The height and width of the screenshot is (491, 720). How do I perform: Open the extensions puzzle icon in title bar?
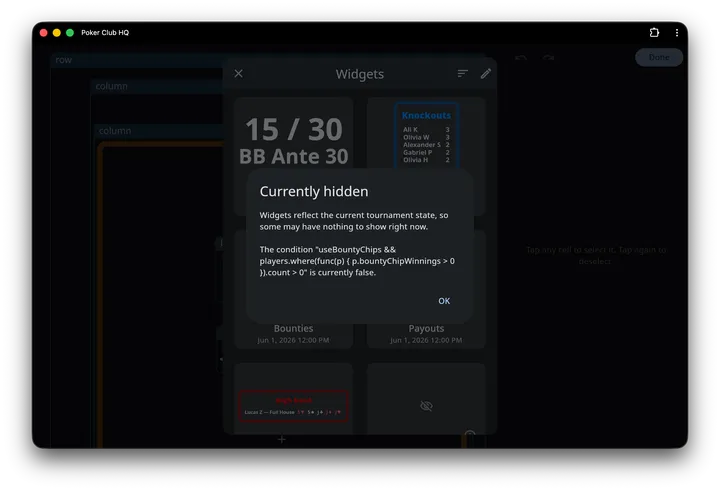[654, 33]
